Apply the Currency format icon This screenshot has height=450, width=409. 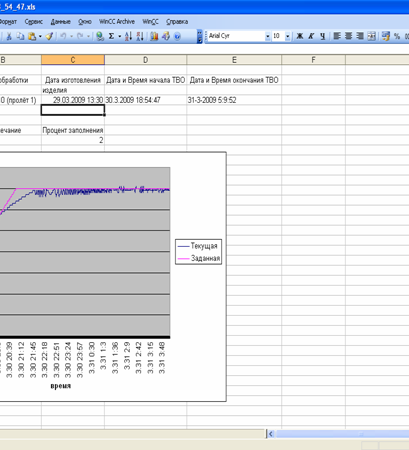[x=386, y=36]
